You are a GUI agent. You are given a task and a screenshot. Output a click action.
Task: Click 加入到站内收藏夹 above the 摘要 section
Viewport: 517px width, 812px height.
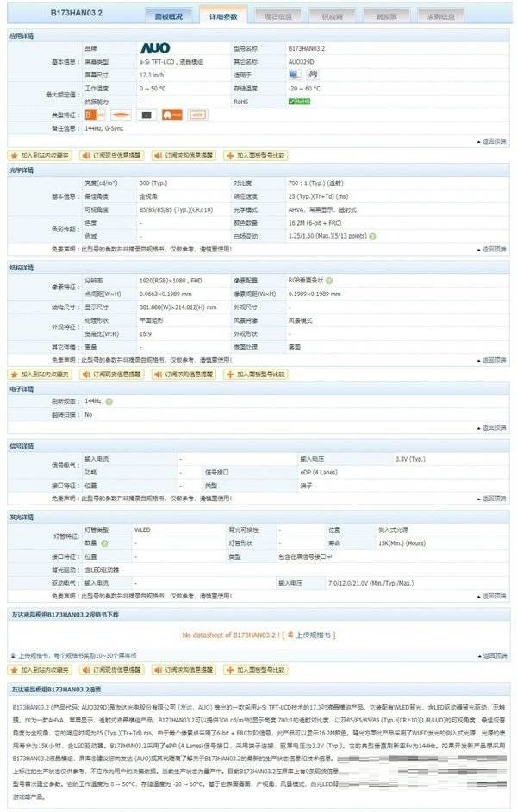[40, 670]
